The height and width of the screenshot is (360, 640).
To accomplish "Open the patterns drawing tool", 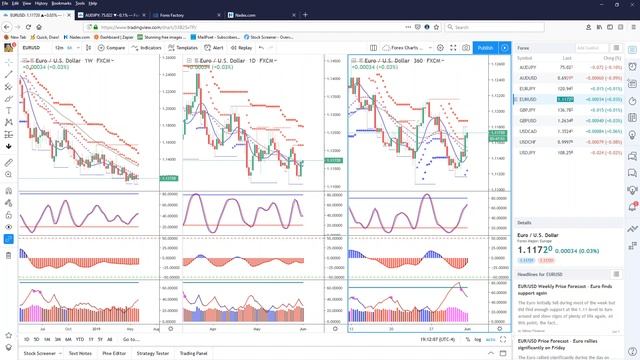I will tap(9, 122).
